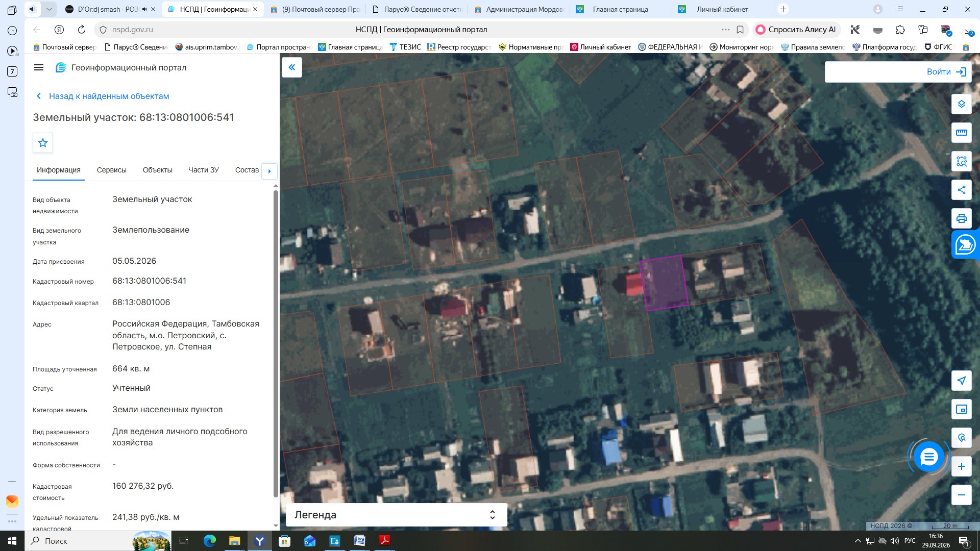Show hidden system tray icons
This screenshot has width=980, height=551.
[x=858, y=541]
